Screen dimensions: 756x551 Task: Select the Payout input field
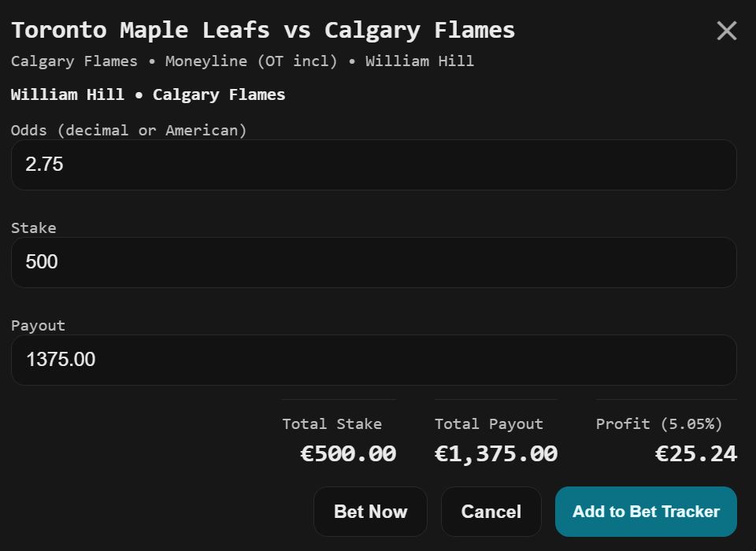(373, 360)
